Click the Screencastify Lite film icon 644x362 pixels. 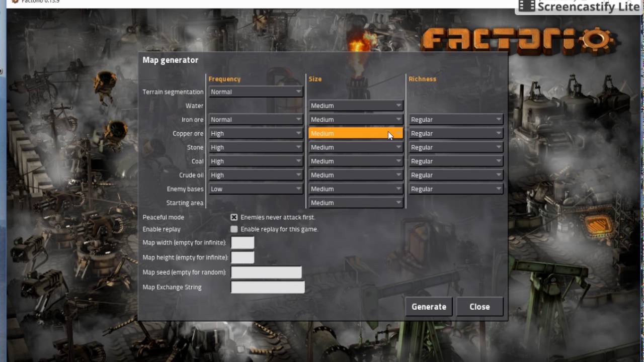(x=526, y=6)
